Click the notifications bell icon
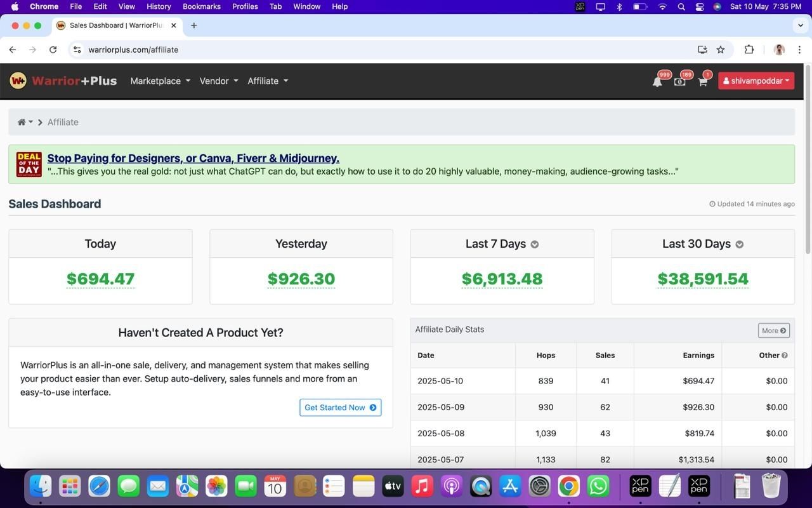The width and height of the screenshot is (812, 508). tap(657, 81)
